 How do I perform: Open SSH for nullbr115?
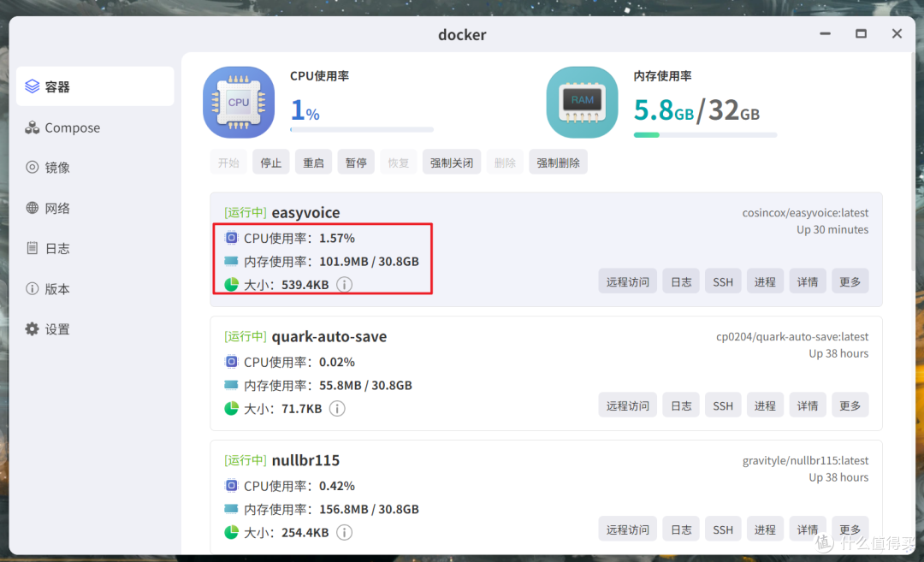click(723, 529)
